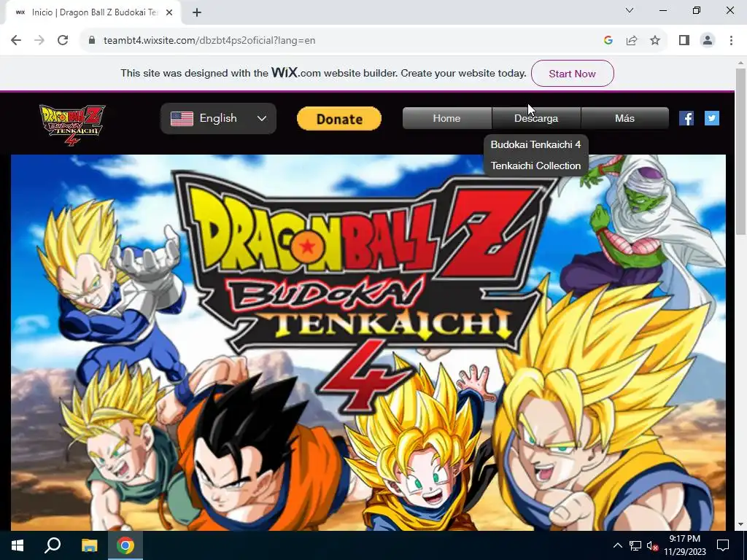
Task: Open the notification center icon
Action: (723, 545)
